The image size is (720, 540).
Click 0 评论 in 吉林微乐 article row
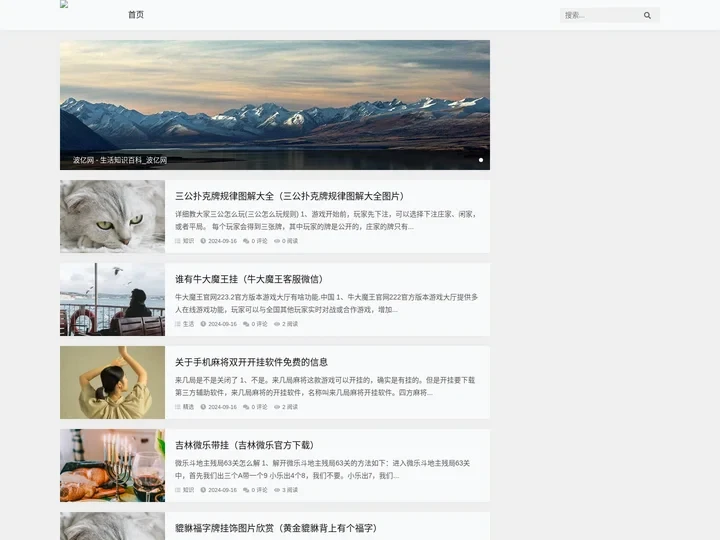[x=259, y=490]
